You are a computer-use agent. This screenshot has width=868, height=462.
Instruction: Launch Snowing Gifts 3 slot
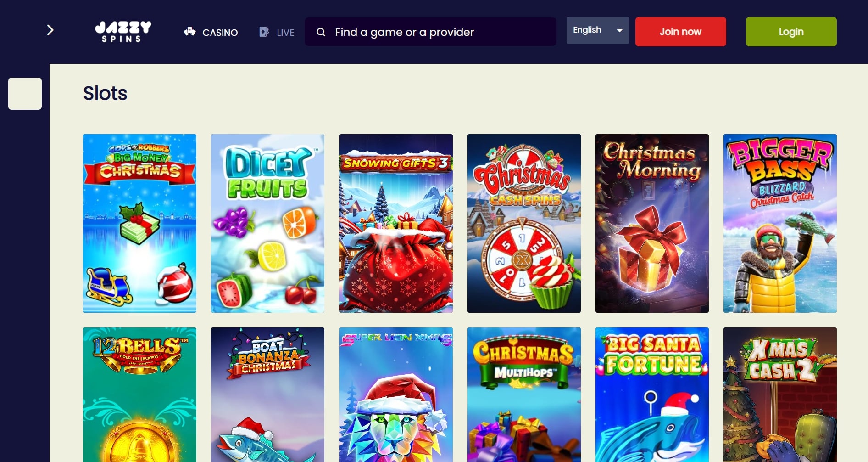coord(396,223)
